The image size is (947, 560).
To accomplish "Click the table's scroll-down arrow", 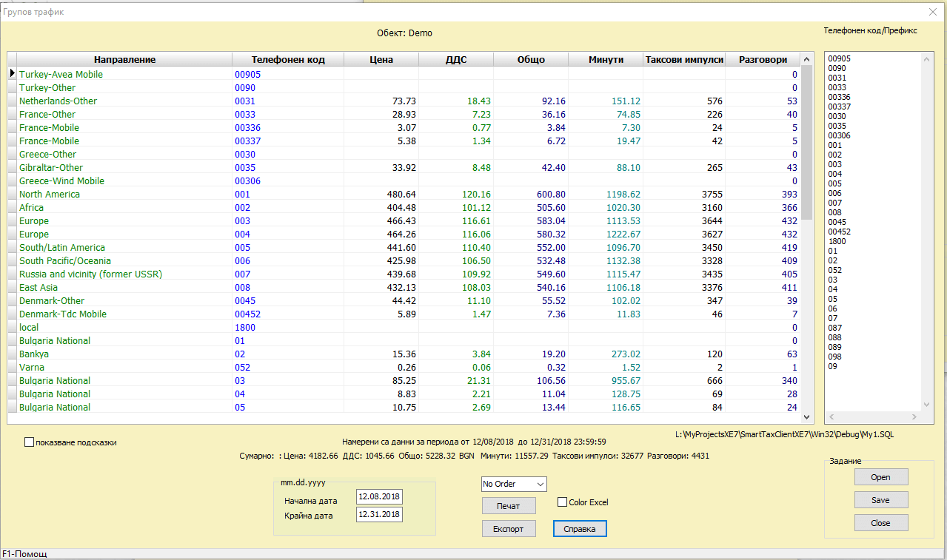I will pos(807,417).
